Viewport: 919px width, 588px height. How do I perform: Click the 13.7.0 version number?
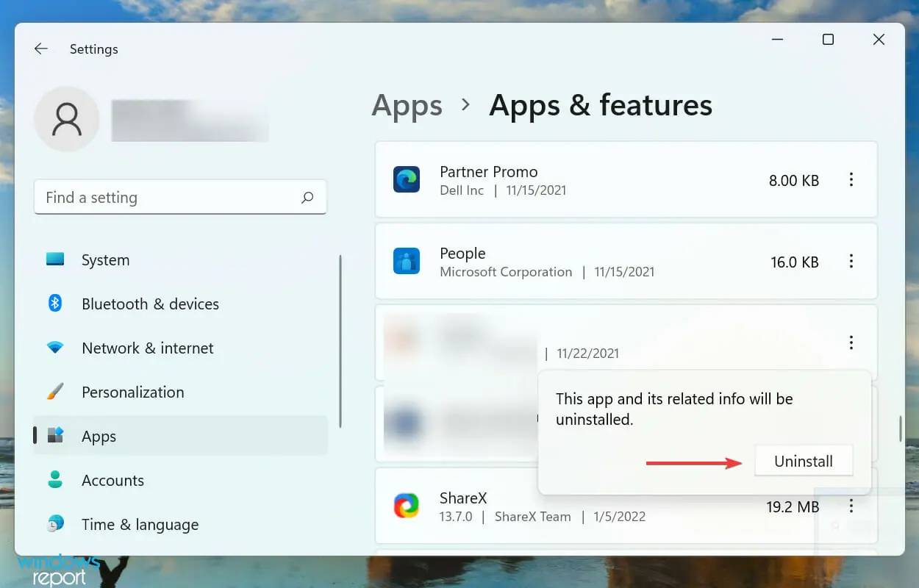[455, 517]
